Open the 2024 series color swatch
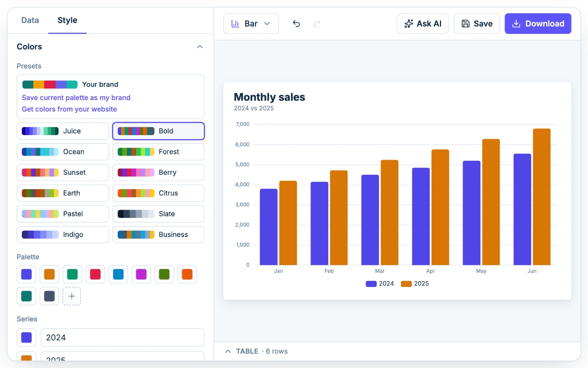588x368 pixels. (26, 337)
